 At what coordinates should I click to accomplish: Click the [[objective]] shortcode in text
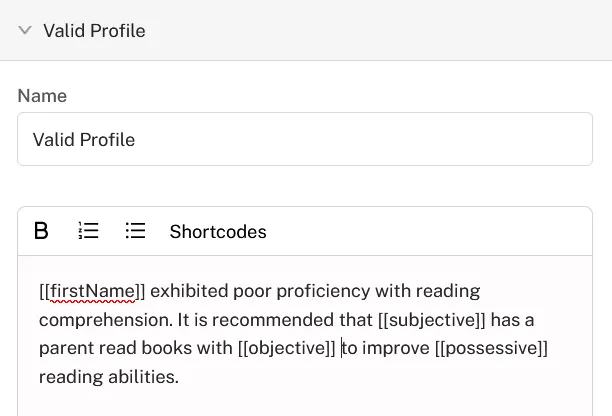[287, 348]
